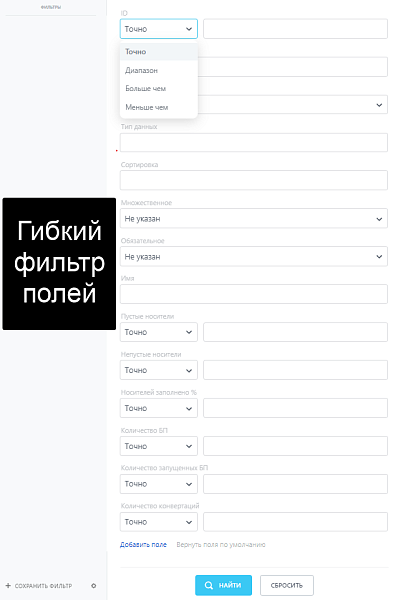
Task: Click the magnifier icon in Найти button
Action: pos(209,585)
